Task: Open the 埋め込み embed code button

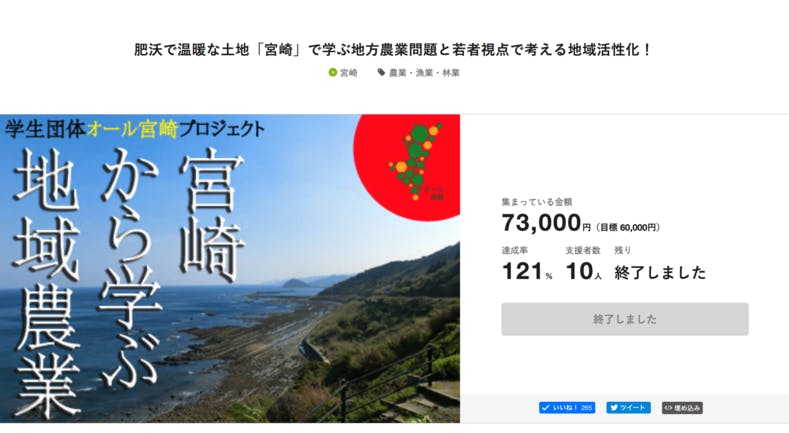Action: 682,408
